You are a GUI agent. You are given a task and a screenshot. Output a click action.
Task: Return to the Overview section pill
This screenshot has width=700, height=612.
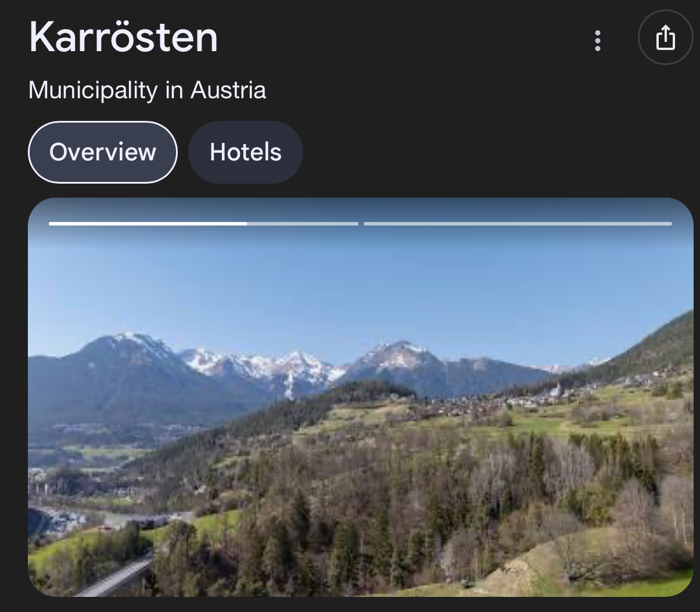pyautogui.click(x=103, y=152)
